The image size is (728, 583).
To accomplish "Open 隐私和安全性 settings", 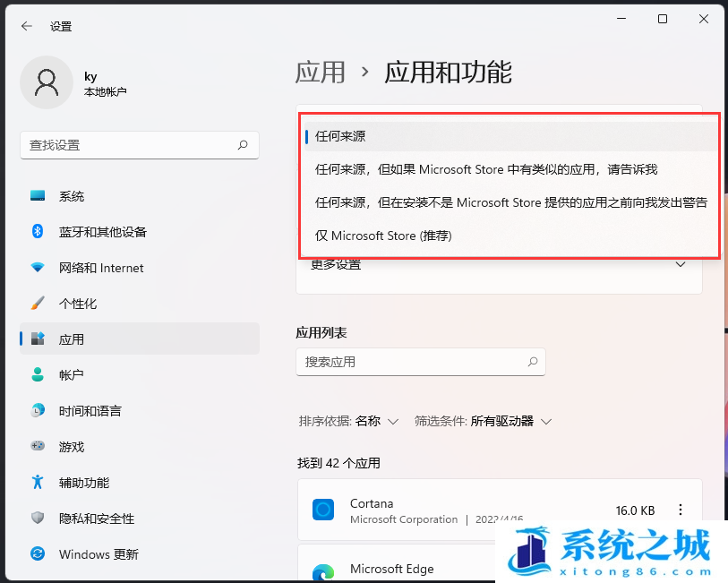I will (x=96, y=519).
